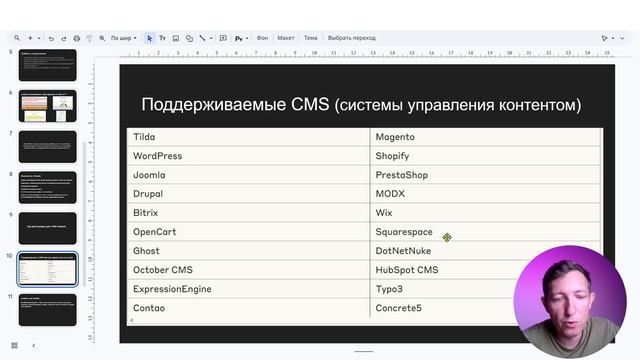The height and width of the screenshot is (360, 640).
Task: Select slide 10 thumbnail
Action: click(47, 269)
